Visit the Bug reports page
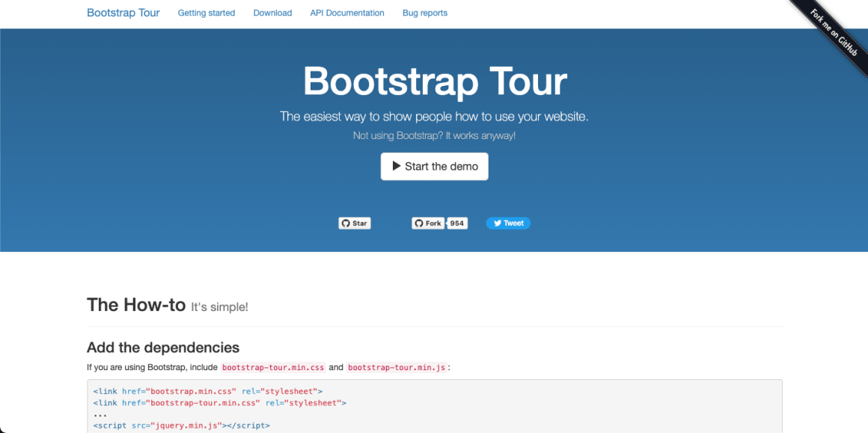Screen dimensions: 868x433 point(424,13)
